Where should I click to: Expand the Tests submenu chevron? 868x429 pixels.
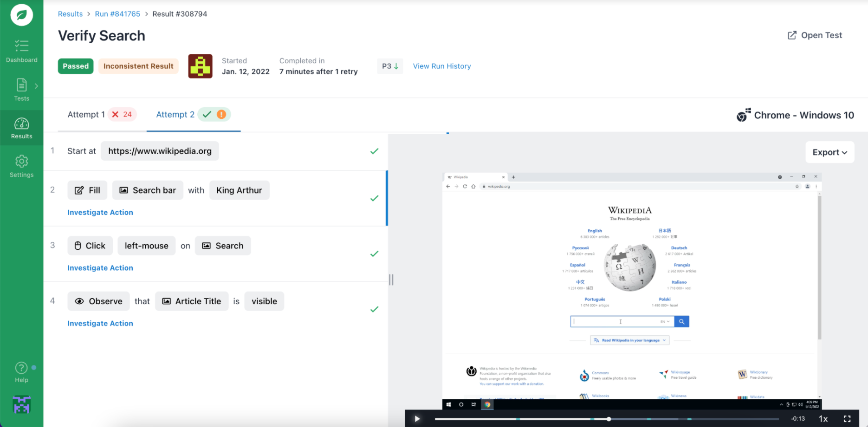click(36, 86)
